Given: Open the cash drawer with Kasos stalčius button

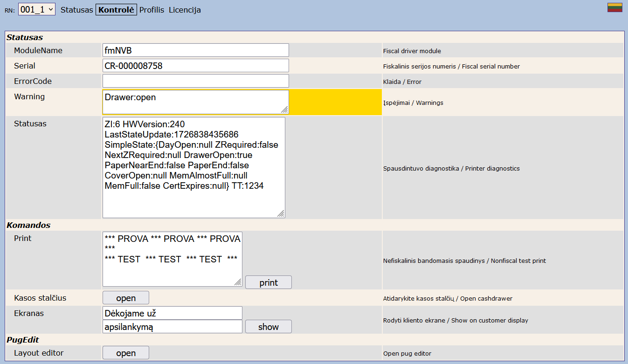Looking at the screenshot, I should pos(126,298).
